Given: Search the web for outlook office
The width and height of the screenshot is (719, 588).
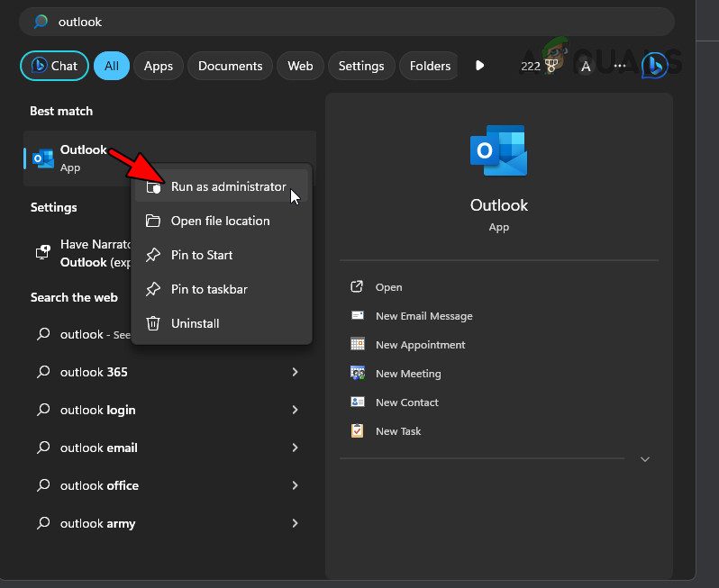Looking at the screenshot, I should [x=169, y=485].
